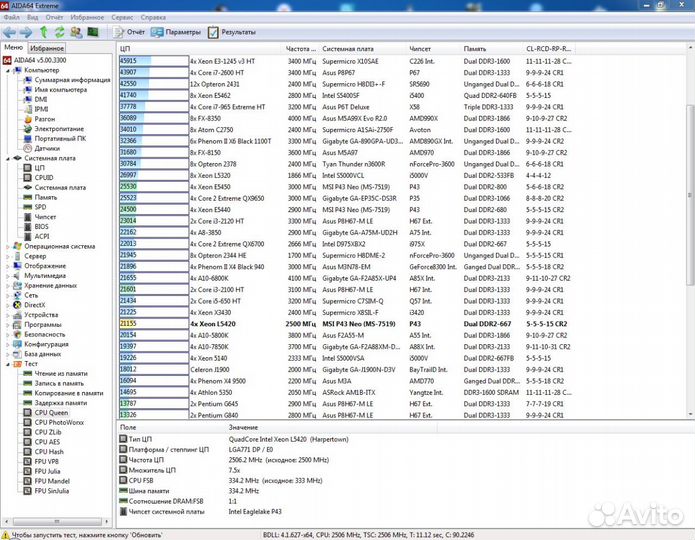Expand Хранение данных node

[x=8, y=285]
